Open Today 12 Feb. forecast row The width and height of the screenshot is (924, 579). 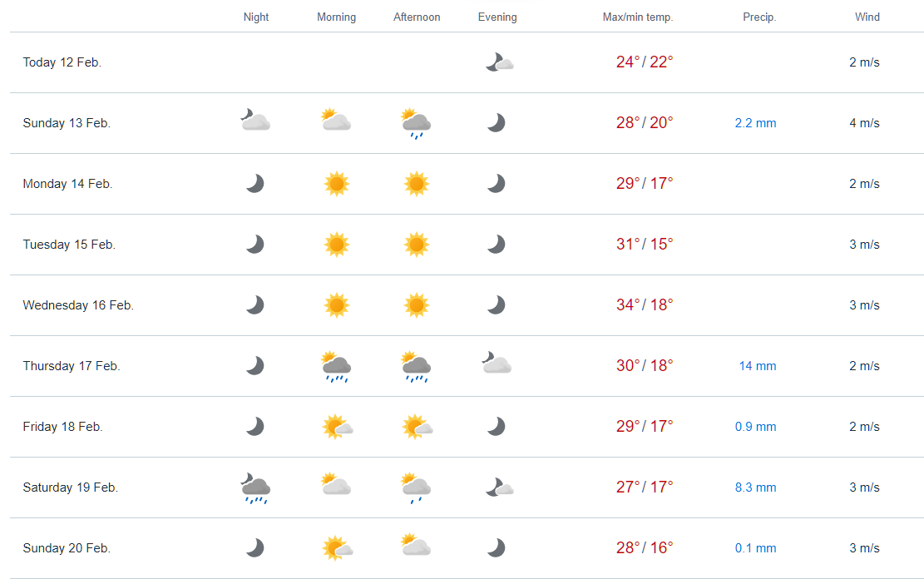pyautogui.click(x=62, y=62)
